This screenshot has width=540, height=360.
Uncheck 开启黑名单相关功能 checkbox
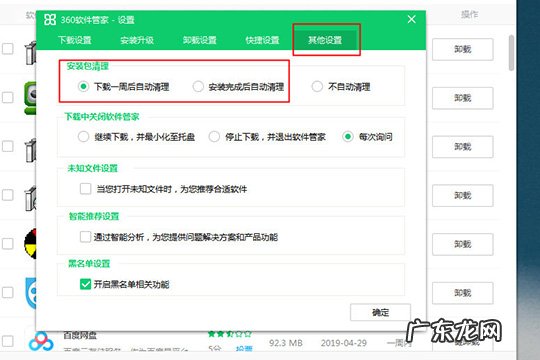85,284
